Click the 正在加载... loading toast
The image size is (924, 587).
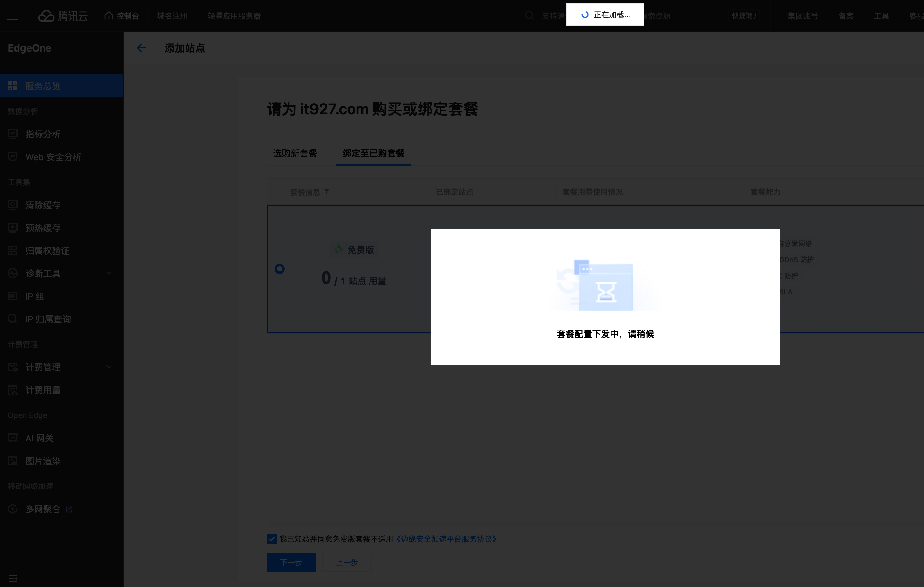[x=605, y=15]
